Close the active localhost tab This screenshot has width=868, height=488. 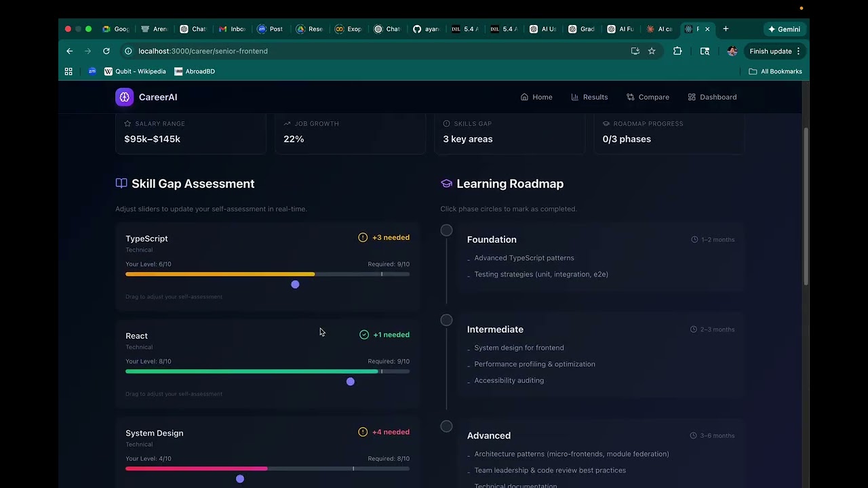coord(707,29)
